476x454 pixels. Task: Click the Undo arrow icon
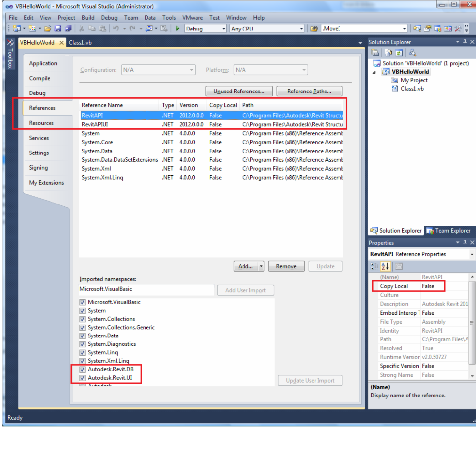[x=116, y=28]
